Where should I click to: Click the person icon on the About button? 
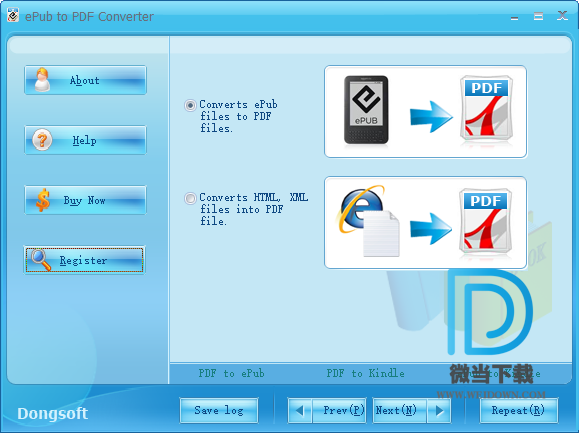pos(42,79)
